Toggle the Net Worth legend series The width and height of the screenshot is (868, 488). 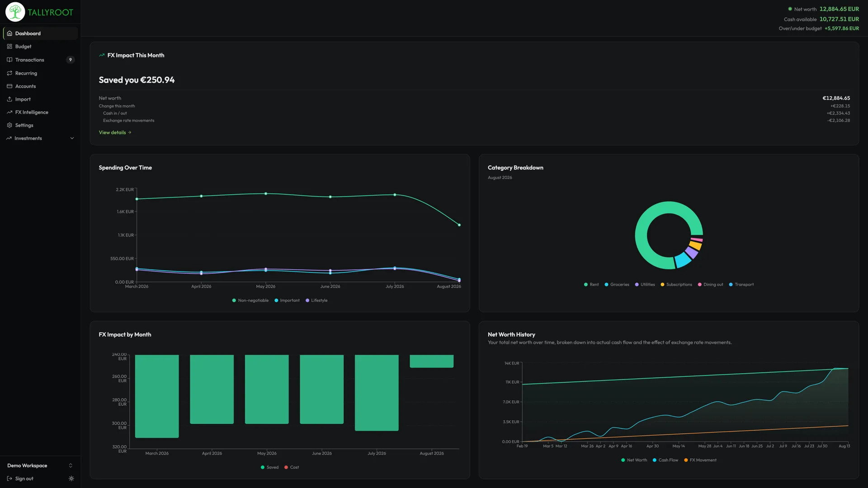point(634,460)
